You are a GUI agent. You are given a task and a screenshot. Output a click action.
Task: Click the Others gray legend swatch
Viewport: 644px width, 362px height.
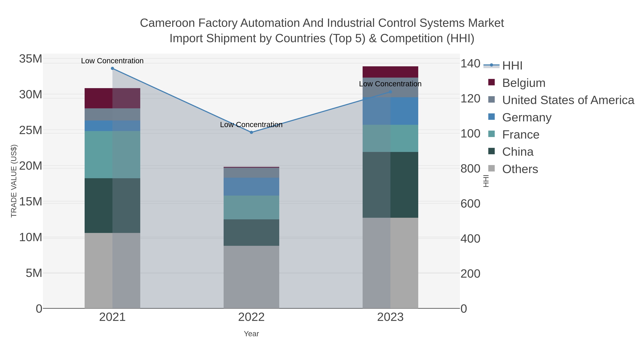tap(492, 168)
